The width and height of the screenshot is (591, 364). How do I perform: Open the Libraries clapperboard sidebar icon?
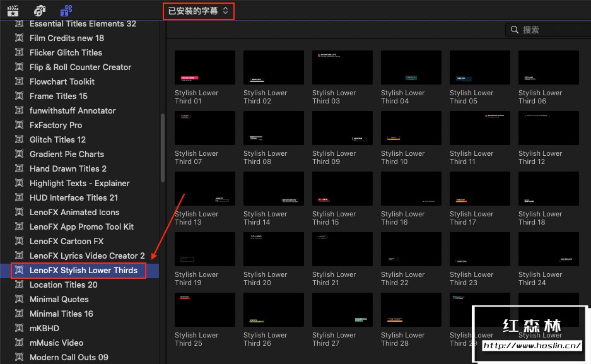13,11
